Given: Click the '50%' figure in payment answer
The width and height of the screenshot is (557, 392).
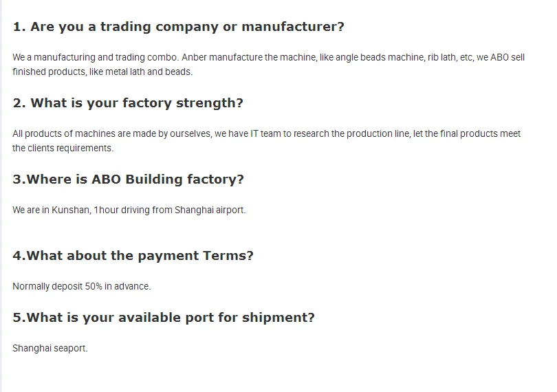Looking at the screenshot, I should pyautogui.click(x=94, y=286).
